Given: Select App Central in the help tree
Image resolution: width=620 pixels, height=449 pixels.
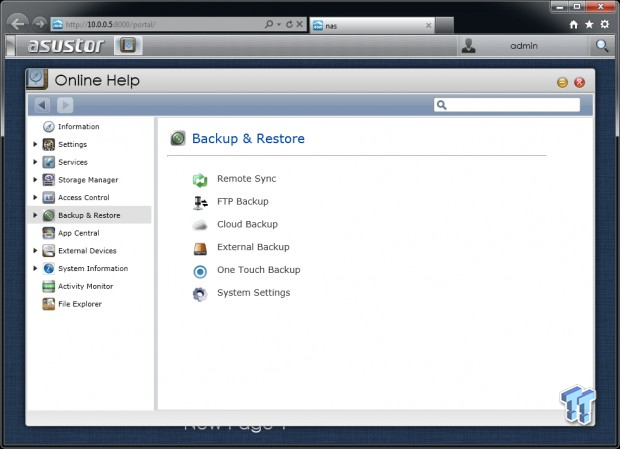Looking at the screenshot, I should pyautogui.click(x=79, y=233).
